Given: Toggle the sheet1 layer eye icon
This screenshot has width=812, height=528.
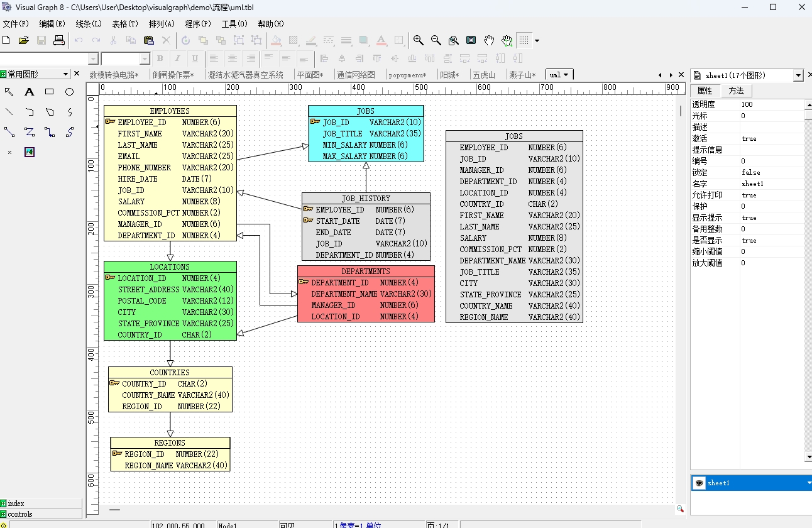Looking at the screenshot, I should tap(699, 483).
